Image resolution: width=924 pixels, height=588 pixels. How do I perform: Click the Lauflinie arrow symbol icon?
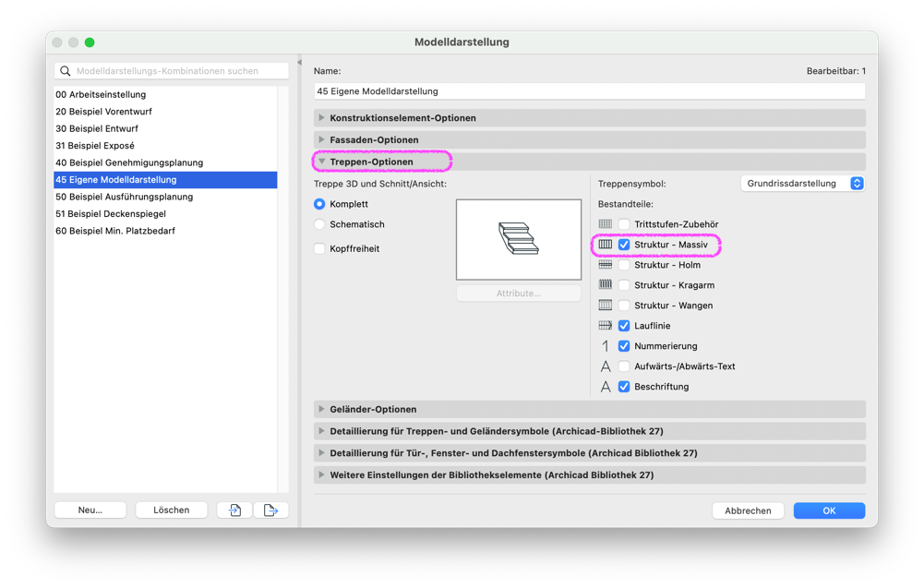click(x=606, y=325)
